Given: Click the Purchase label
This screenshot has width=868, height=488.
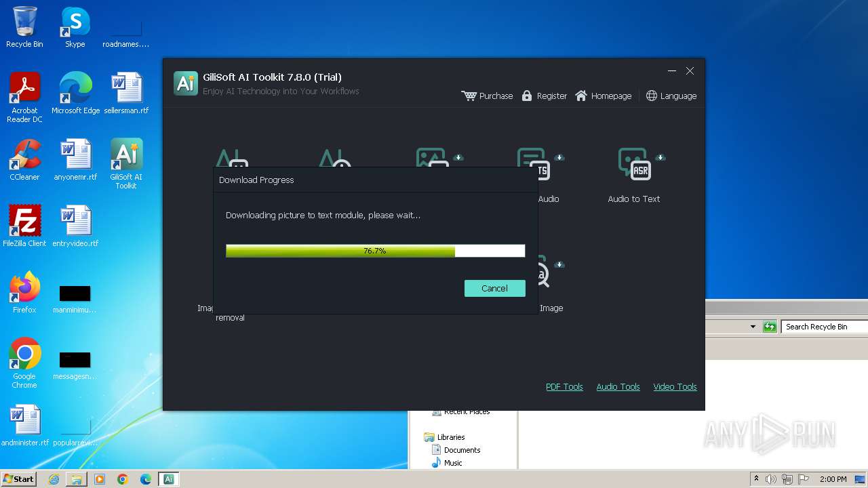Looking at the screenshot, I should [496, 96].
